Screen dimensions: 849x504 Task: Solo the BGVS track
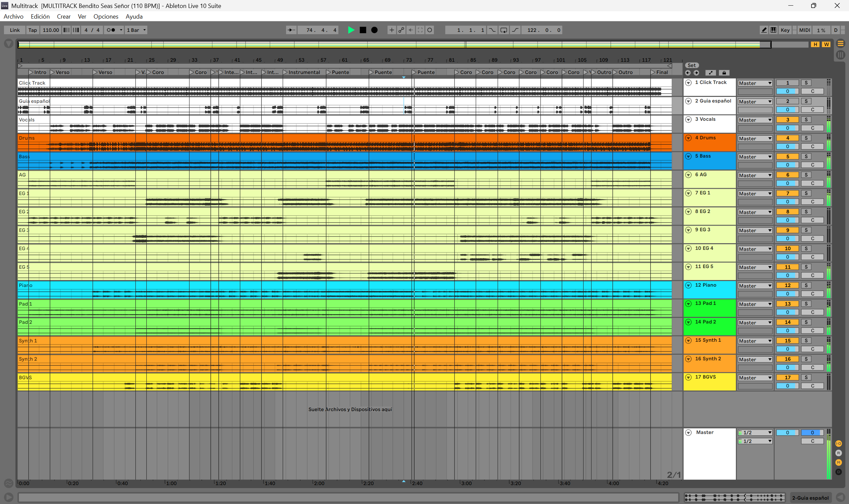[806, 377]
